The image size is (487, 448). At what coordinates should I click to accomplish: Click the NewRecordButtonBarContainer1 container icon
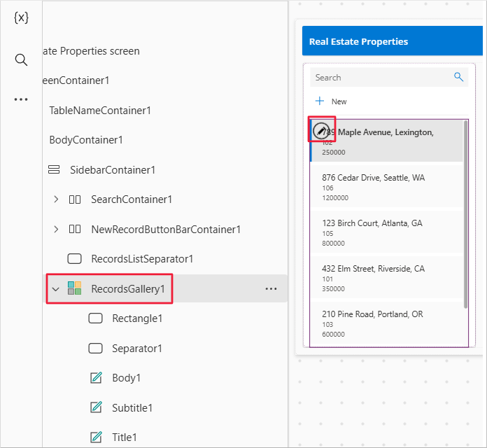tap(75, 230)
